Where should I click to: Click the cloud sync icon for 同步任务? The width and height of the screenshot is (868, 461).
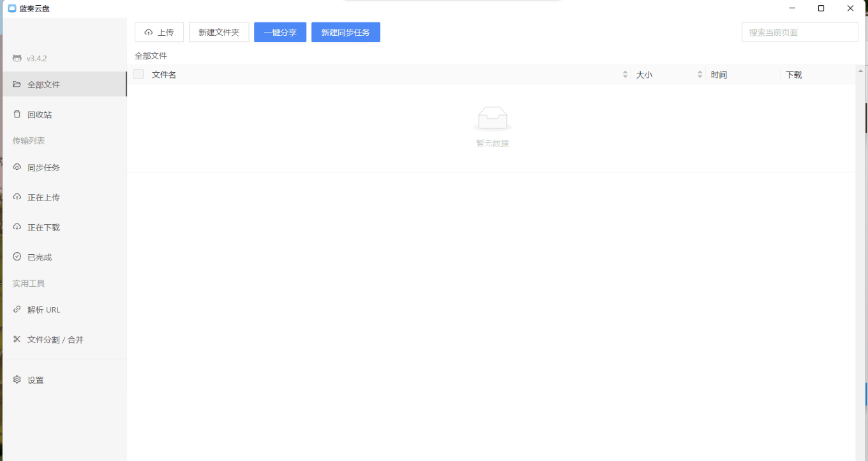pyautogui.click(x=17, y=167)
